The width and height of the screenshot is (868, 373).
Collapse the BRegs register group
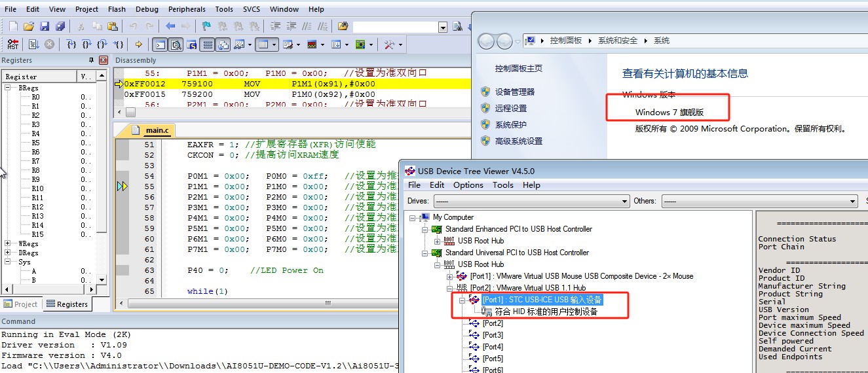point(8,87)
